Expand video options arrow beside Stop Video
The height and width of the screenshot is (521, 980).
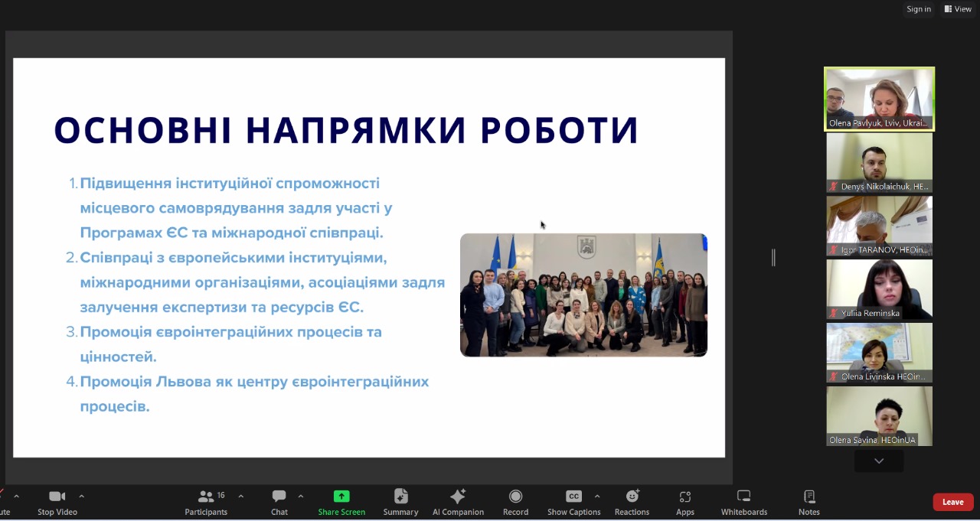82,497
